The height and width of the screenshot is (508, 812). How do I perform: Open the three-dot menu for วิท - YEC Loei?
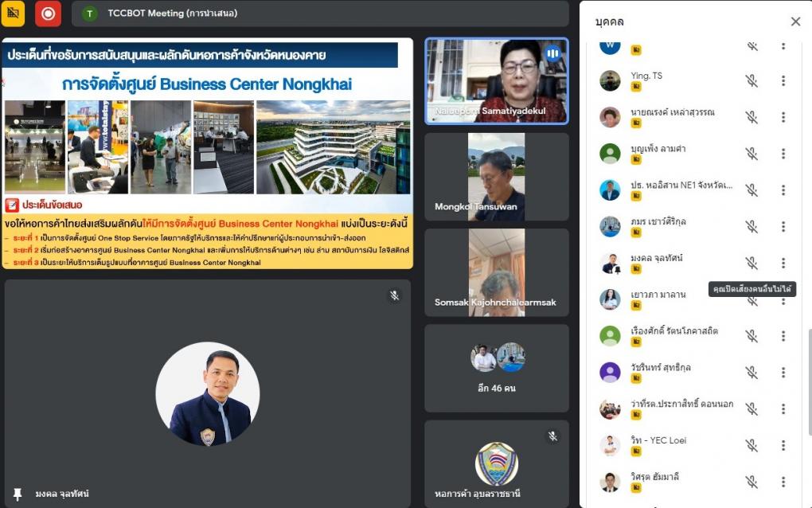point(783,445)
